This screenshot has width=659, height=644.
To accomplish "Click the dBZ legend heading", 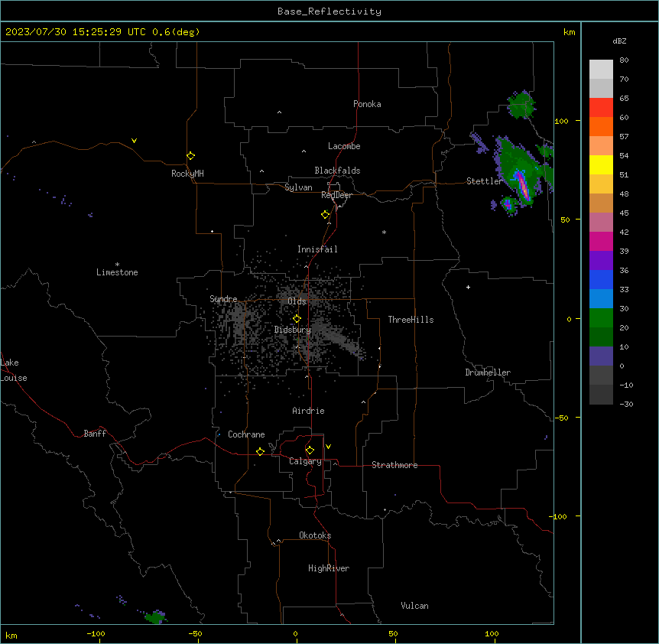I will 619,41.
